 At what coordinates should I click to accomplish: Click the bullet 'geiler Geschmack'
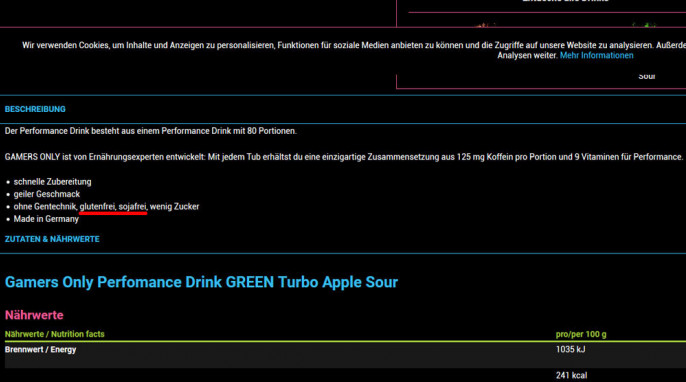[x=47, y=194]
